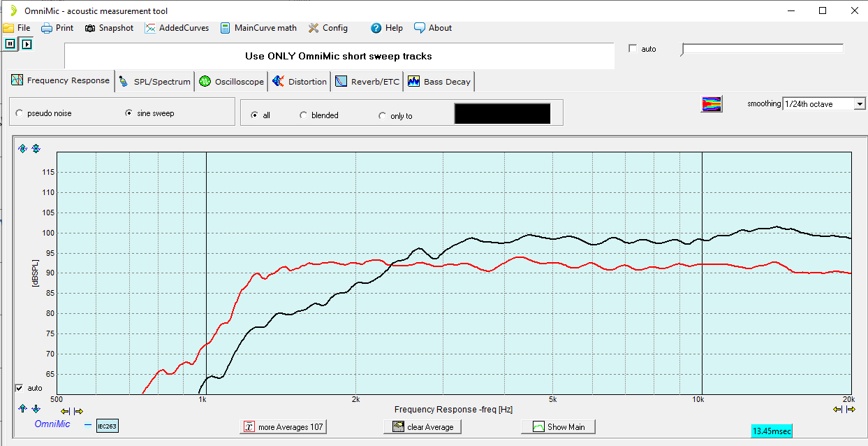Image resolution: width=868 pixels, height=446 pixels.
Task: Click the vertical compress arrows above graph
Action: [36, 148]
